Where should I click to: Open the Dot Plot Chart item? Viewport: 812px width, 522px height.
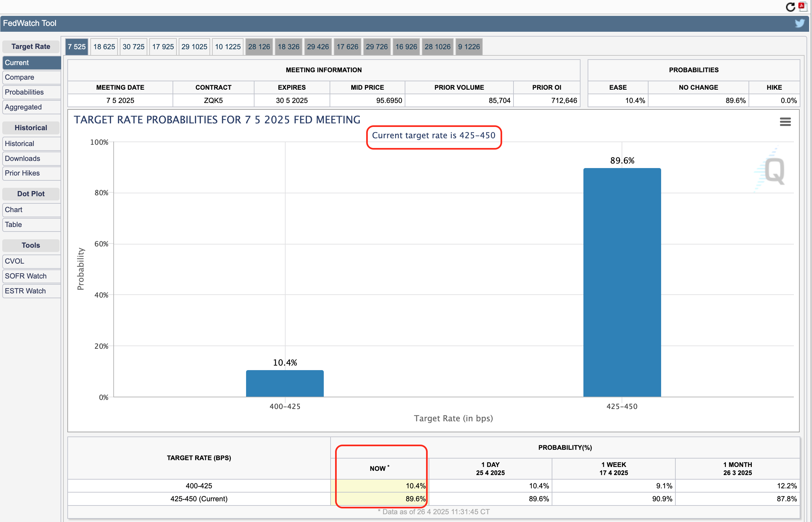point(31,210)
